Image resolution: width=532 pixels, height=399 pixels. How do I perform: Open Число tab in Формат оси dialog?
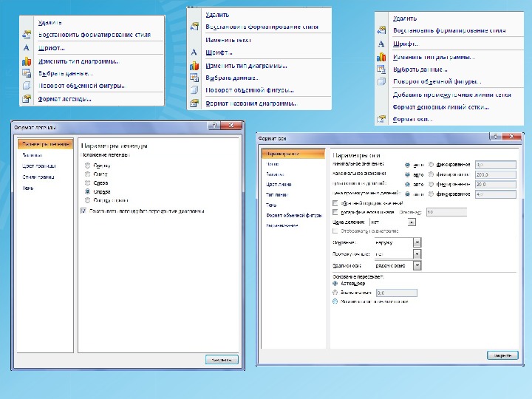point(273,164)
